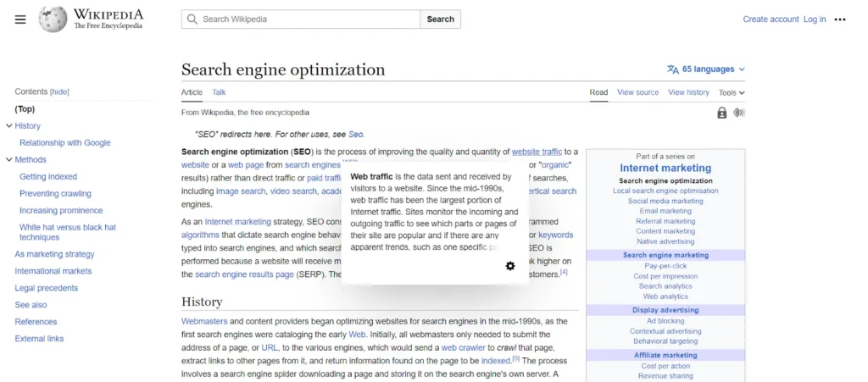Screen dimensions: 868x382
Task: Click the spoken article speaker icon
Action: pyautogui.click(x=739, y=113)
